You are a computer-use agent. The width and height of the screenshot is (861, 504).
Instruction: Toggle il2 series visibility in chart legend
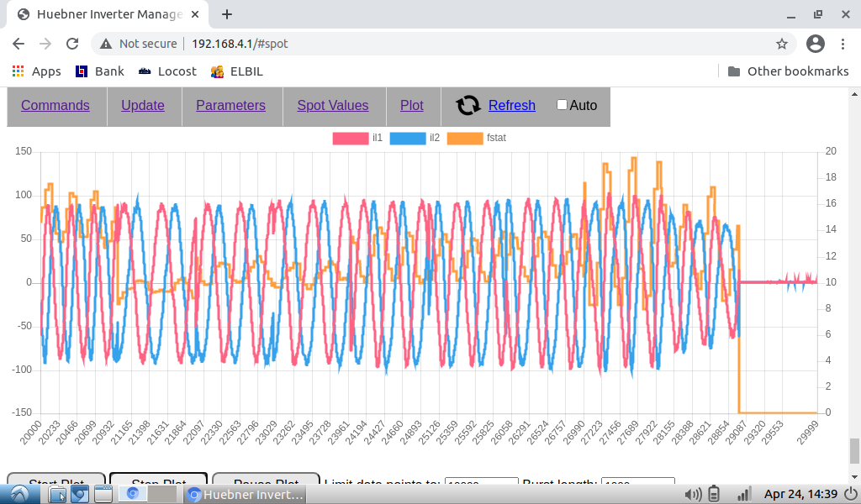click(407, 138)
